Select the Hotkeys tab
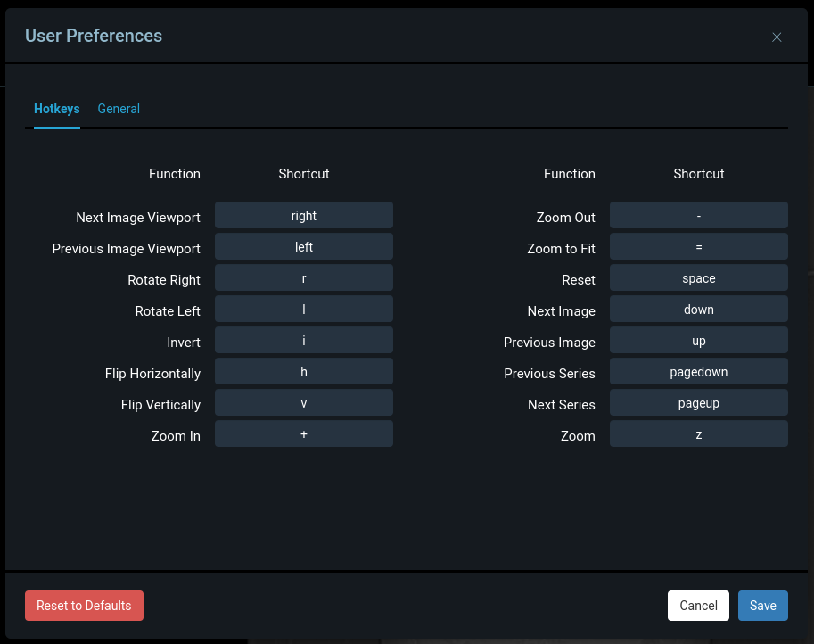The height and width of the screenshot is (644, 814). click(x=56, y=108)
